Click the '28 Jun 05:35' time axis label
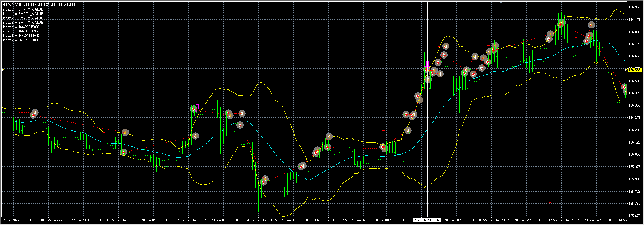Screen dimensions: 644x225 [x=291, y=220]
